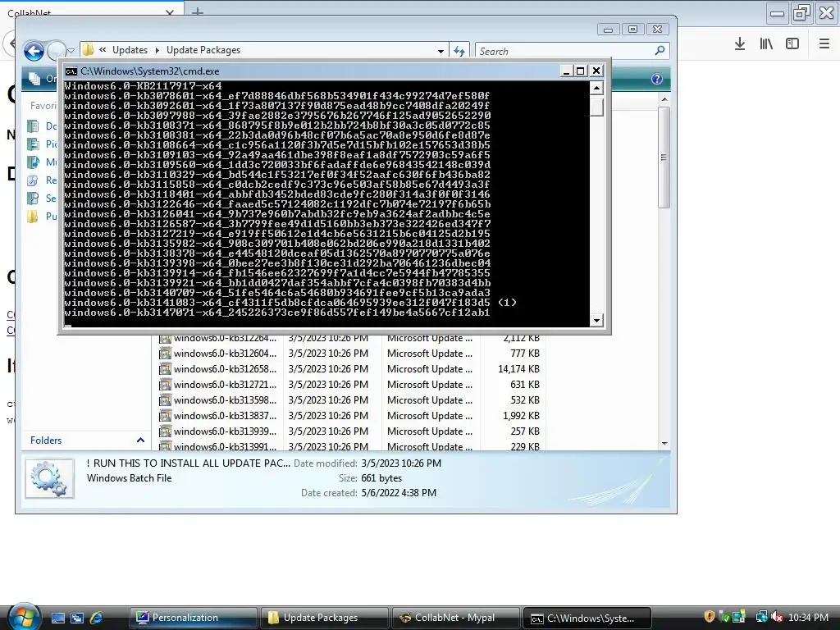
Task: Open the cmd.exe title bar system icon
Action: (71, 71)
